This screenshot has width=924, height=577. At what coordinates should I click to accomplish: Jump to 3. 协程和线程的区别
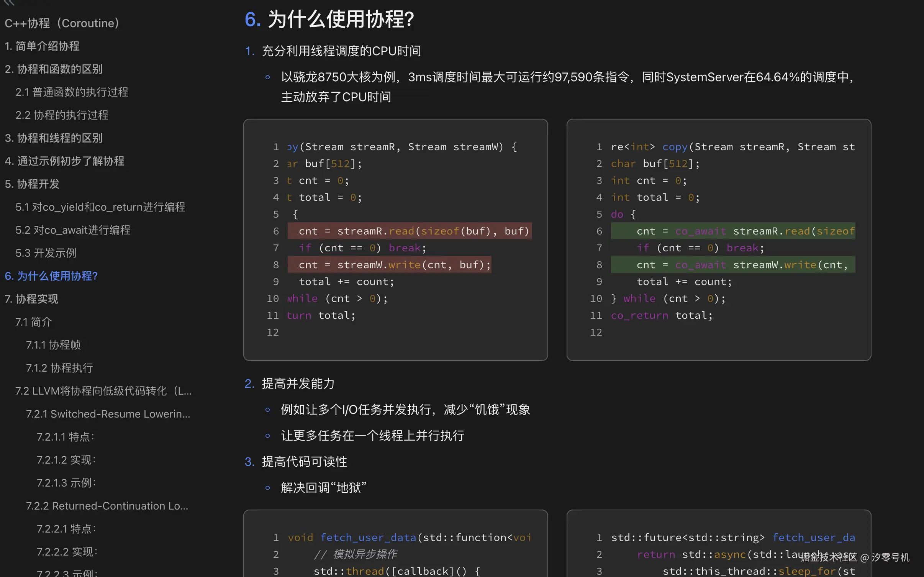coord(54,138)
